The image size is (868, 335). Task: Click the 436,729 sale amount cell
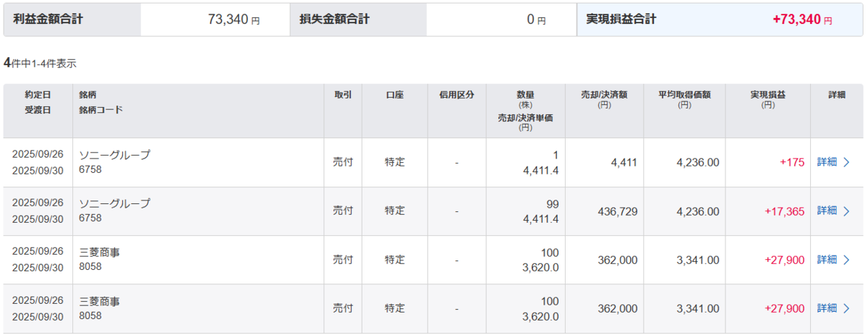click(618, 211)
